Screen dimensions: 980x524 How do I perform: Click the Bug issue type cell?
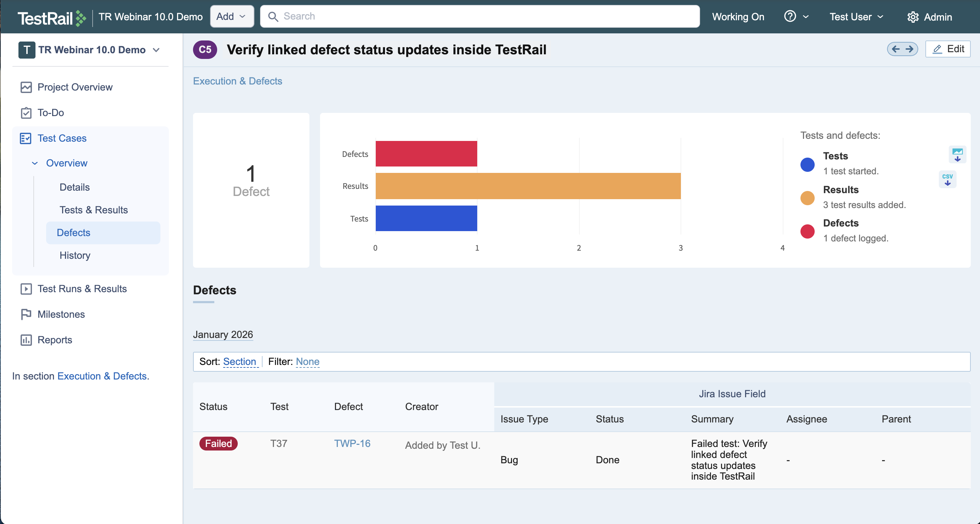(x=509, y=460)
